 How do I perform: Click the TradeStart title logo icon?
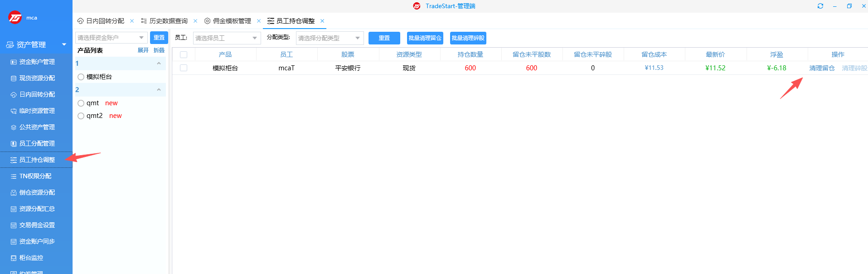click(417, 6)
